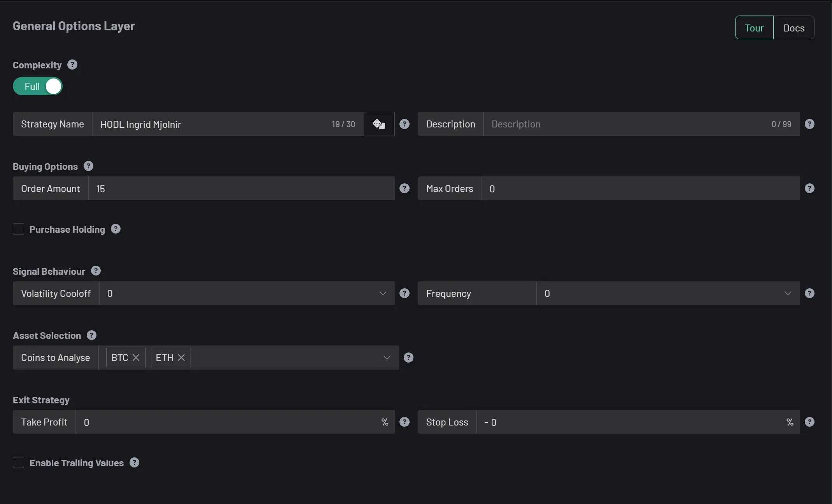Click Asset Selection help icon
This screenshot has height=504, width=832.
point(92,335)
